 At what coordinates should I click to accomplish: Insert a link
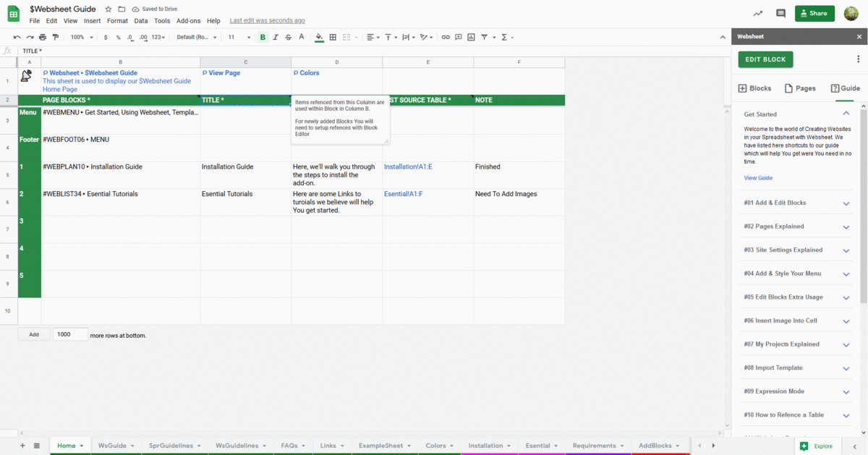(x=446, y=37)
